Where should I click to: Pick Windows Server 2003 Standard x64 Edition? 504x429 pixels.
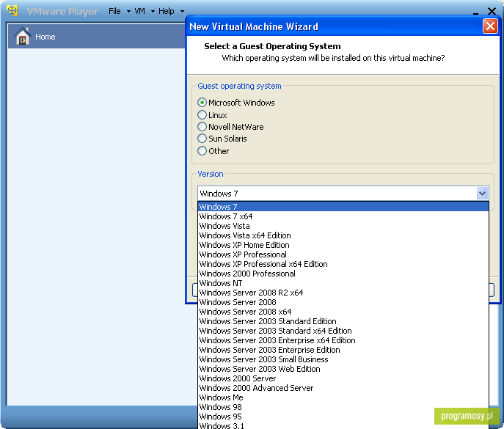tap(343, 331)
